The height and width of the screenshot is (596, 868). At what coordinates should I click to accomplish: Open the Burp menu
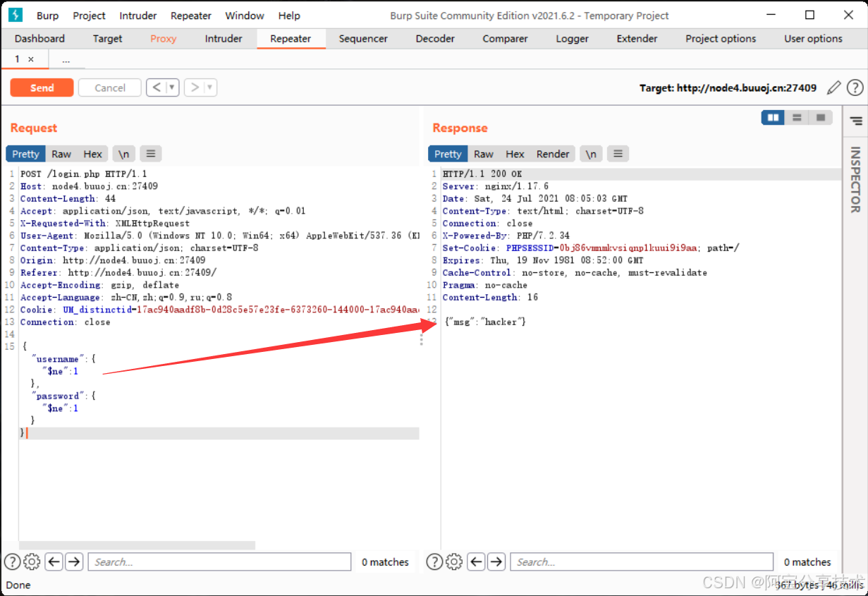coord(48,16)
